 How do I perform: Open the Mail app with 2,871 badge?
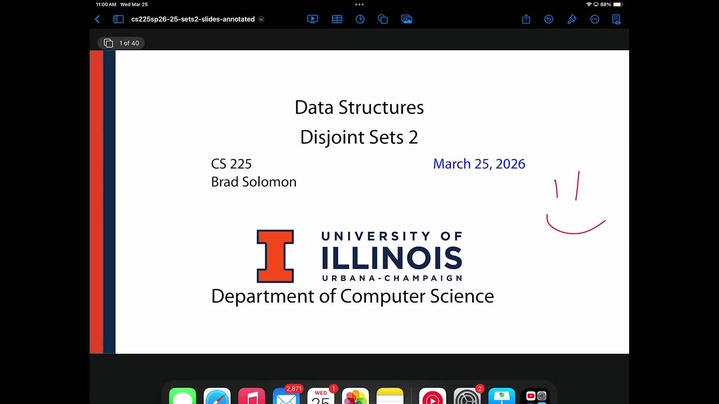tap(286, 397)
